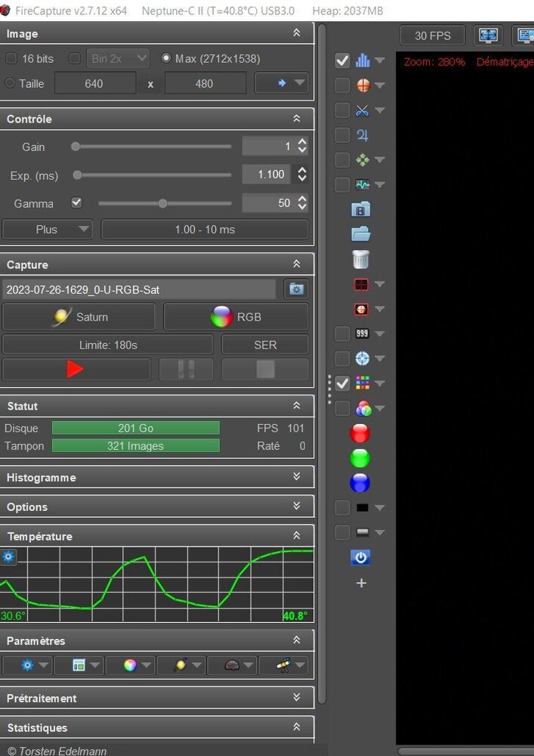Open the Bin 2x dropdown
The width and height of the screenshot is (534, 756).
point(118,58)
